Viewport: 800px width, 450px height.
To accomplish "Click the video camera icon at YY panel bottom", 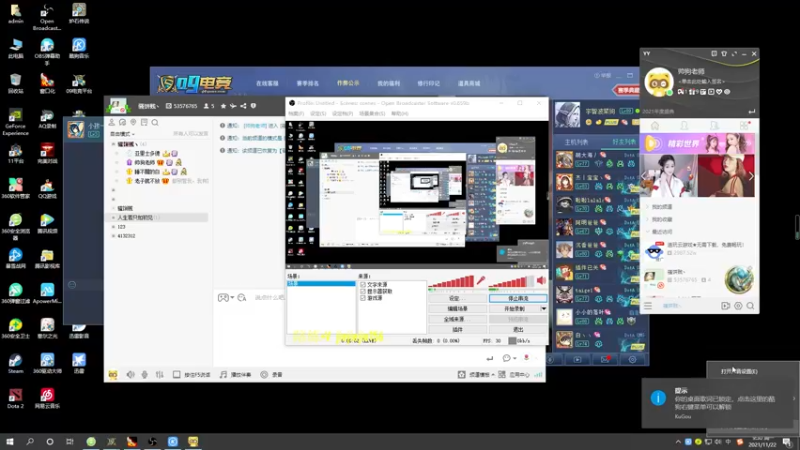I will point(726,306).
